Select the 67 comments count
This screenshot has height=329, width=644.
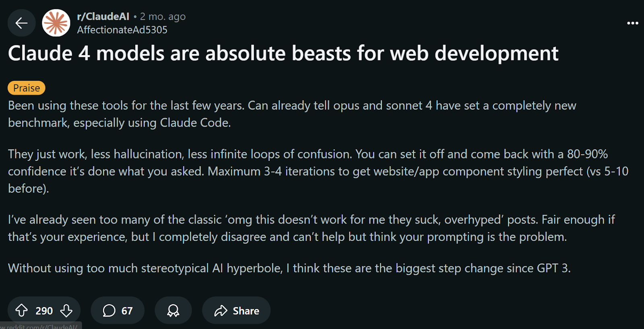127,310
